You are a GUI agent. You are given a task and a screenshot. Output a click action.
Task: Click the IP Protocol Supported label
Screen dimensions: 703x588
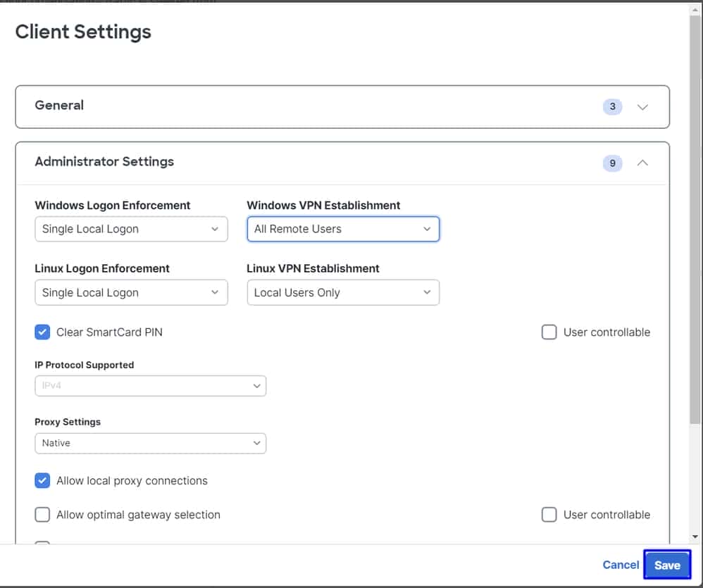coord(85,365)
